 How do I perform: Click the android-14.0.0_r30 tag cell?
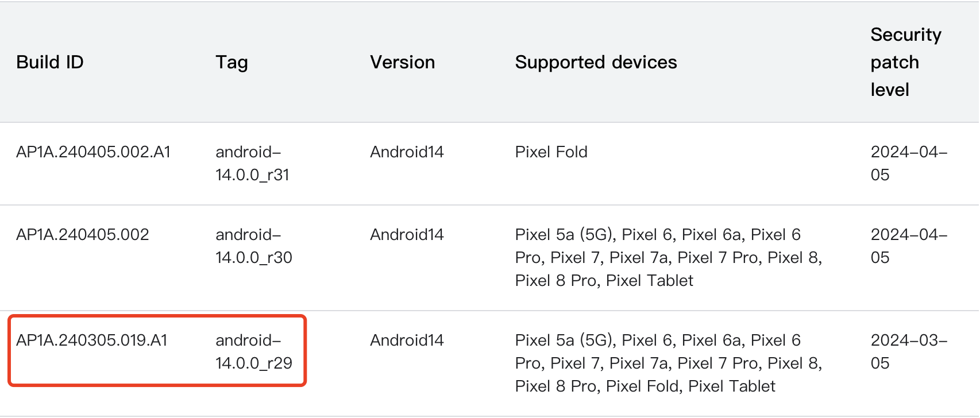point(253,246)
